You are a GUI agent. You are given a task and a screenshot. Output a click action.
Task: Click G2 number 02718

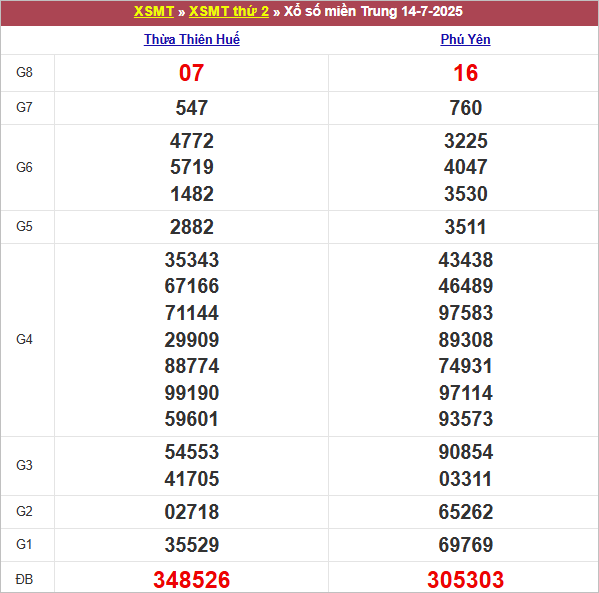tap(191, 512)
